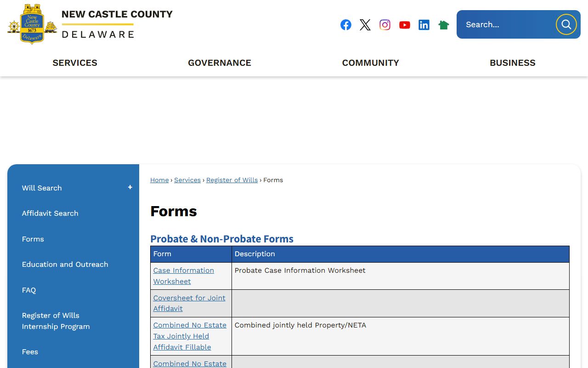Open the Nextdoor green house icon
The width and height of the screenshot is (588, 368).
444,25
